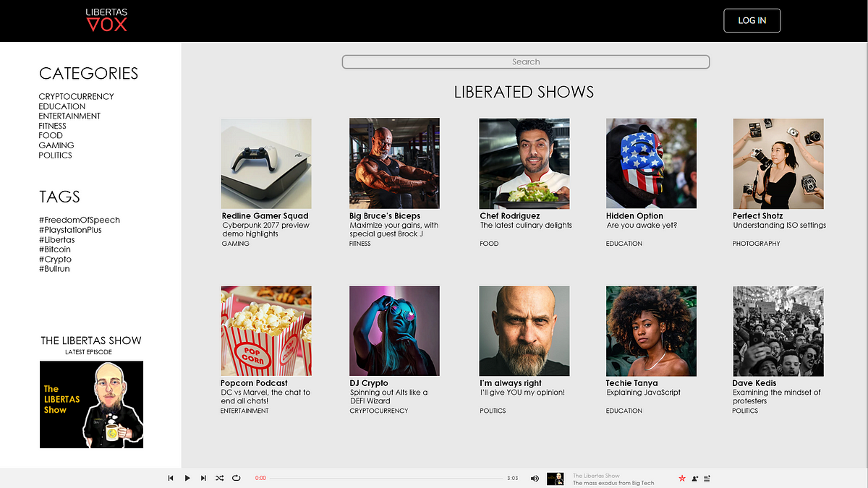This screenshot has width=868, height=488.
Task: Click the playback progress bar
Action: click(x=386, y=478)
